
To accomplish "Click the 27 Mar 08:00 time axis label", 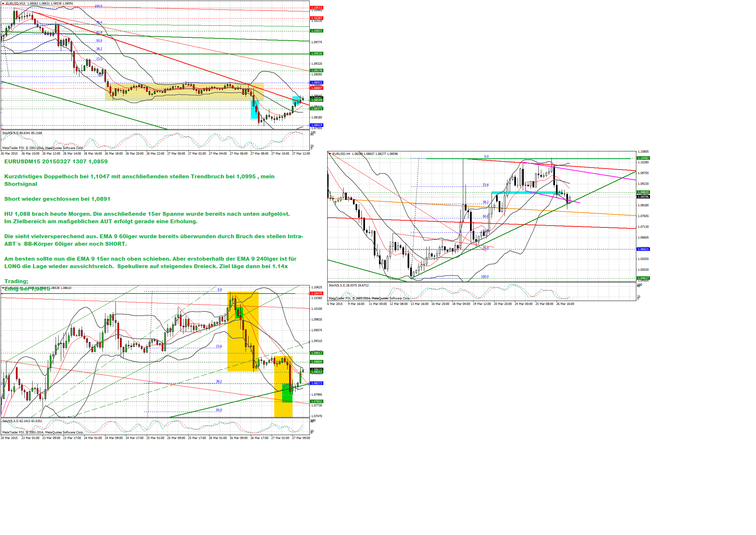I will [x=260, y=154].
